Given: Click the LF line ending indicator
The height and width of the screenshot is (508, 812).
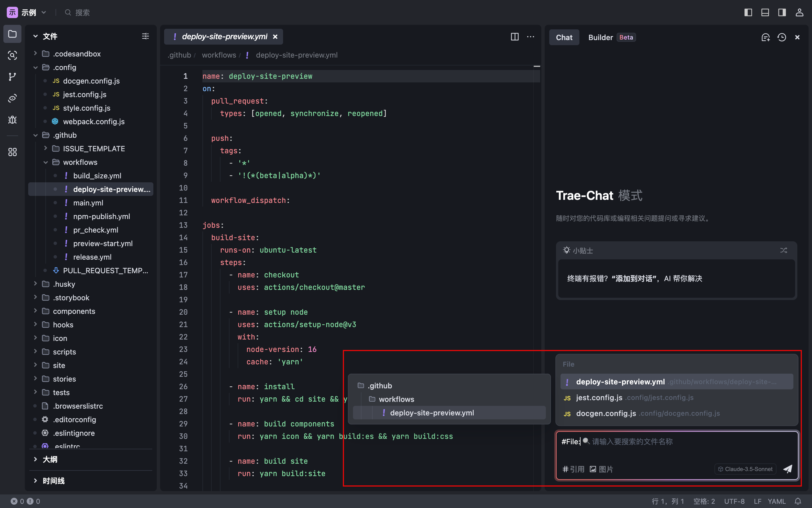Looking at the screenshot, I should coord(757,501).
